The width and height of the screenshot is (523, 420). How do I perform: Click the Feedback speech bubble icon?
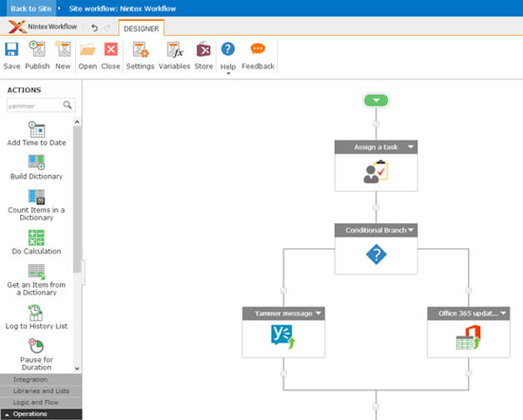pyautogui.click(x=257, y=49)
